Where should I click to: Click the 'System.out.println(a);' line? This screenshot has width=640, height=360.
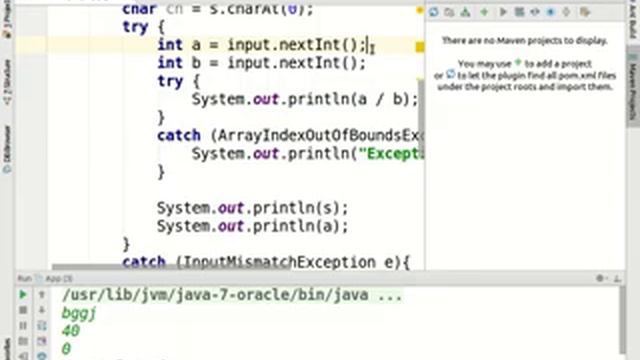point(253,226)
